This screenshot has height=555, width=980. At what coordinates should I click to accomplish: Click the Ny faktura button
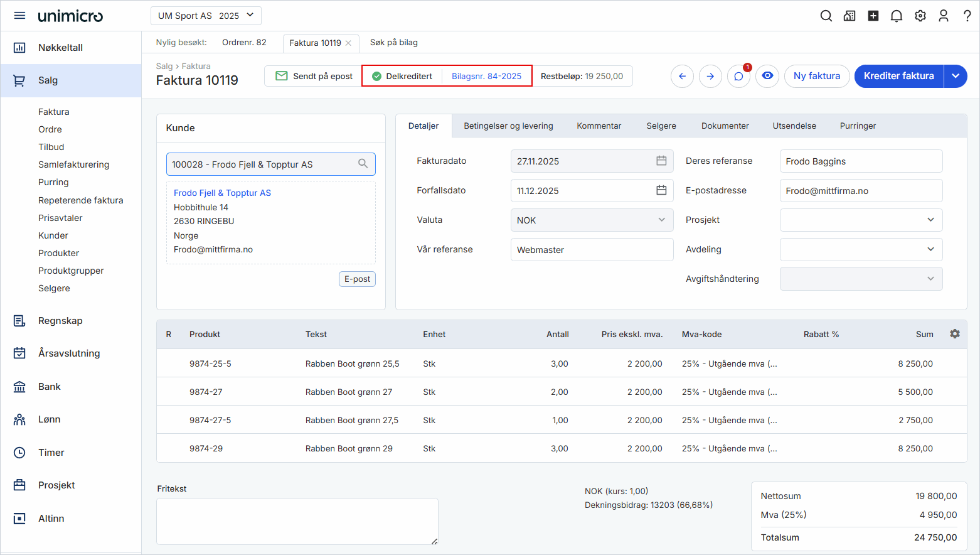tap(816, 76)
